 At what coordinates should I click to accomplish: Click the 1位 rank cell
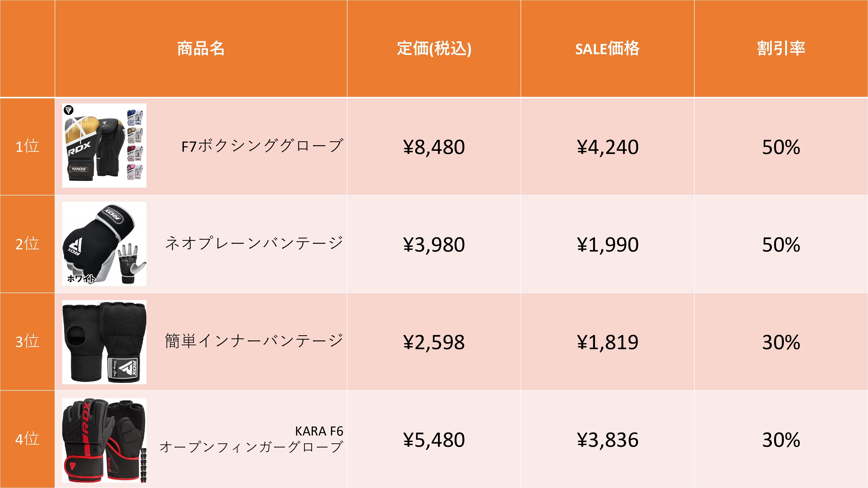pyautogui.click(x=27, y=146)
